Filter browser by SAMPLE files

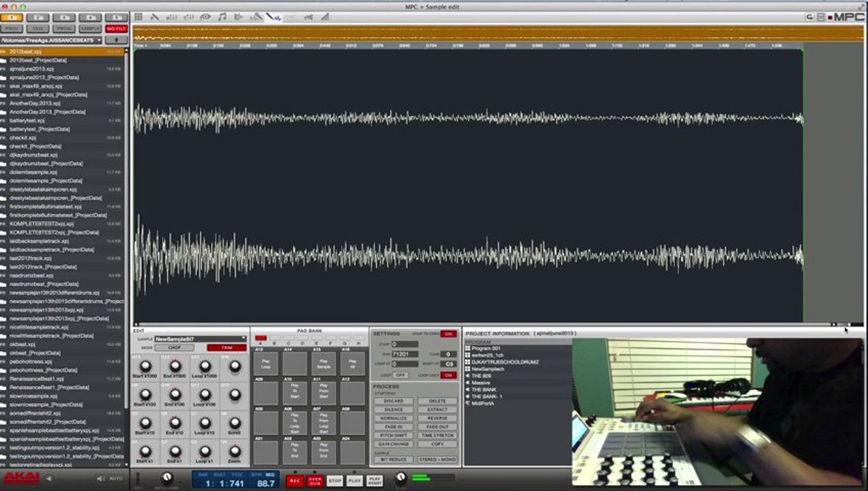tap(89, 29)
